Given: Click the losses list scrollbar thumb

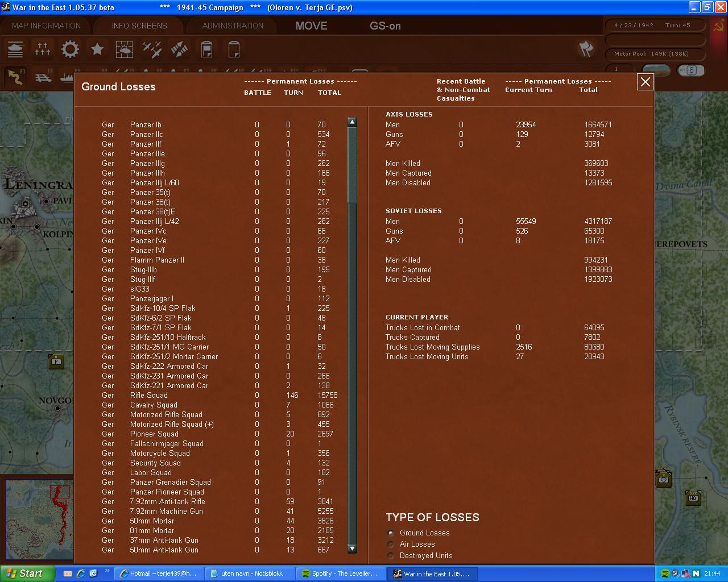Looking at the screenshot, I should [352, 165].
